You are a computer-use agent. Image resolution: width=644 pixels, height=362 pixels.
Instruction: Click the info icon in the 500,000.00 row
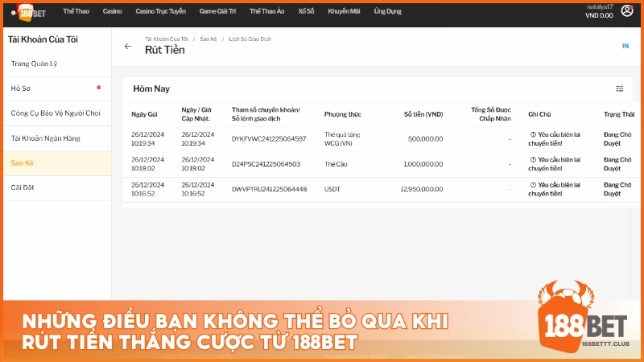tap(533, 134)
